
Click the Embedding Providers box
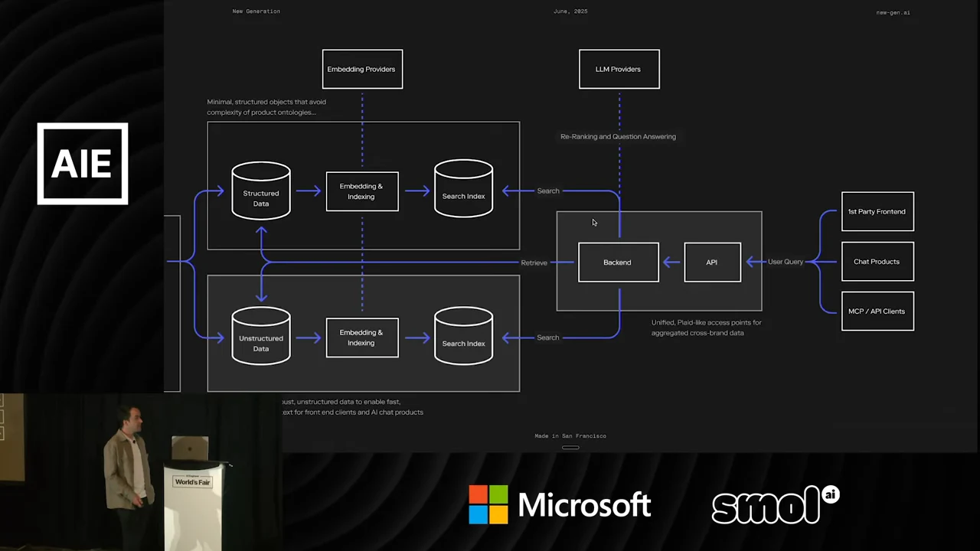[362, 69]
